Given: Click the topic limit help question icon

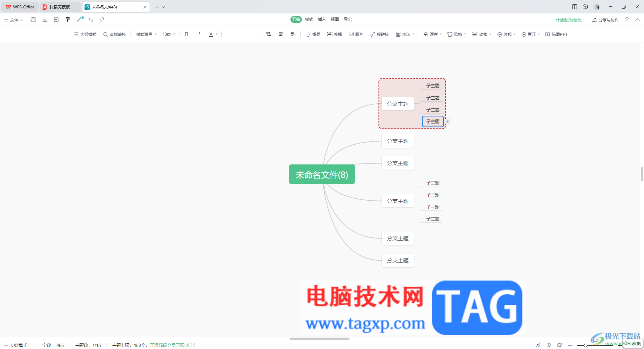Looking at the screenshot, I should [x=193, y=345].
